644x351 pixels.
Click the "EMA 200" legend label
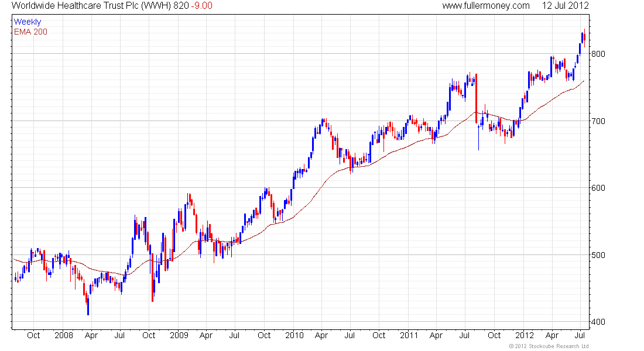click(31, 32)
